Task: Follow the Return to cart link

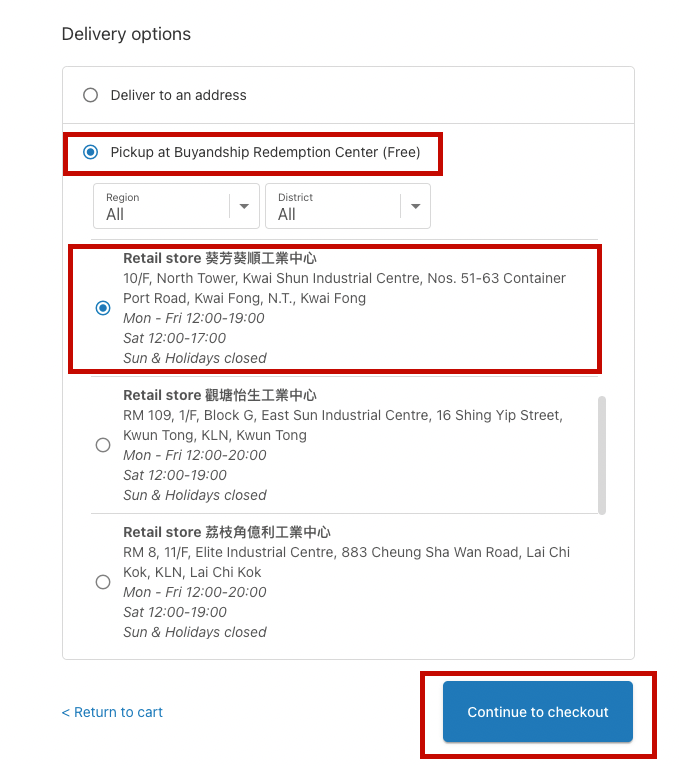Action: click(112, 713)
